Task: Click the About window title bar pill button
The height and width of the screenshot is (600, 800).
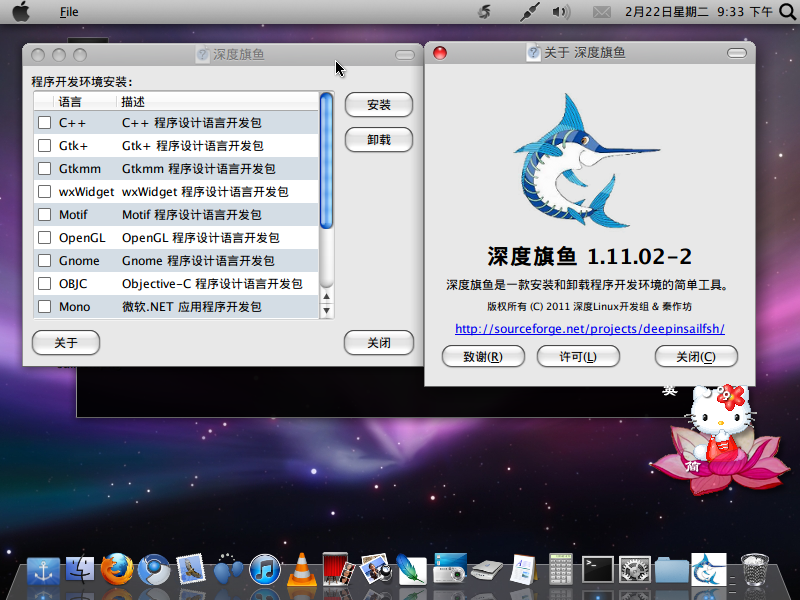Action: click(737, 53)
